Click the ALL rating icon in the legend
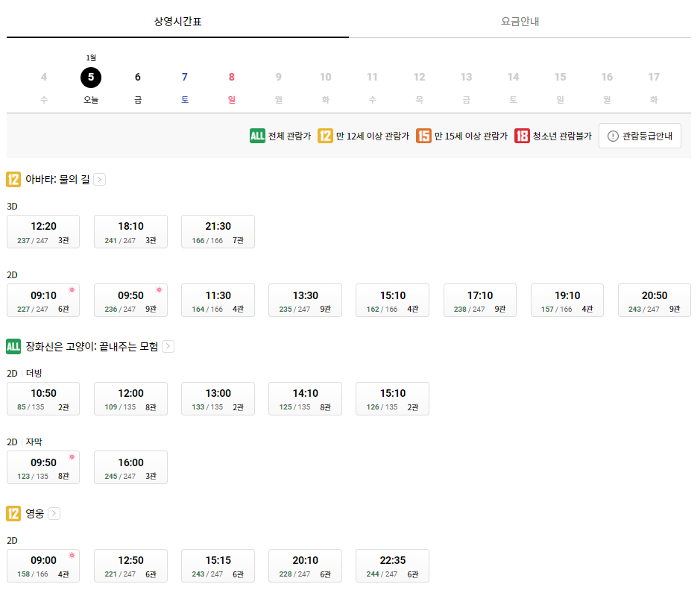This screenshot has height=590, width=700. click(x=256, y=136)
